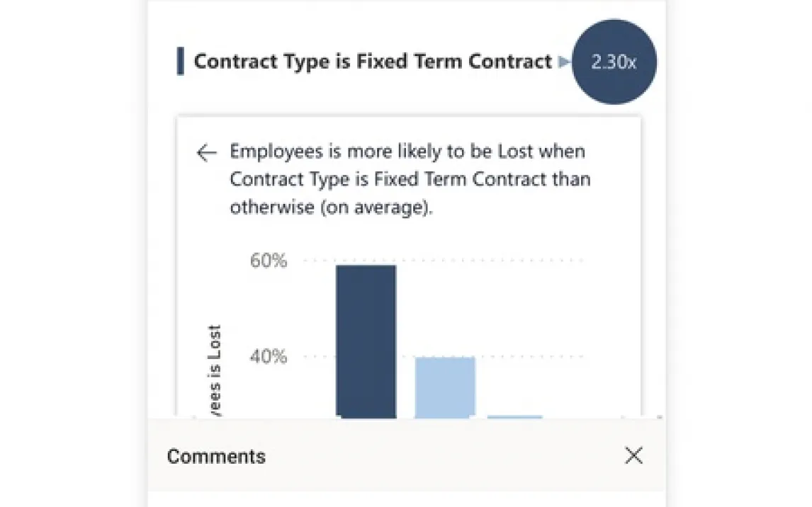
Task: Click 'Fixed Term Contract than' line in explanation
Action: tap(411, 179)
